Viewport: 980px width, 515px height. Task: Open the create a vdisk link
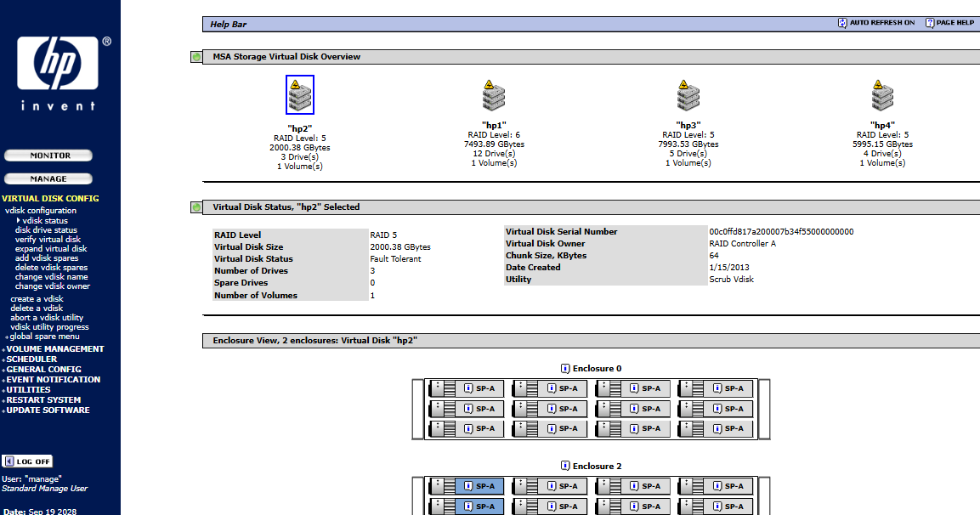tap(37, 299)
